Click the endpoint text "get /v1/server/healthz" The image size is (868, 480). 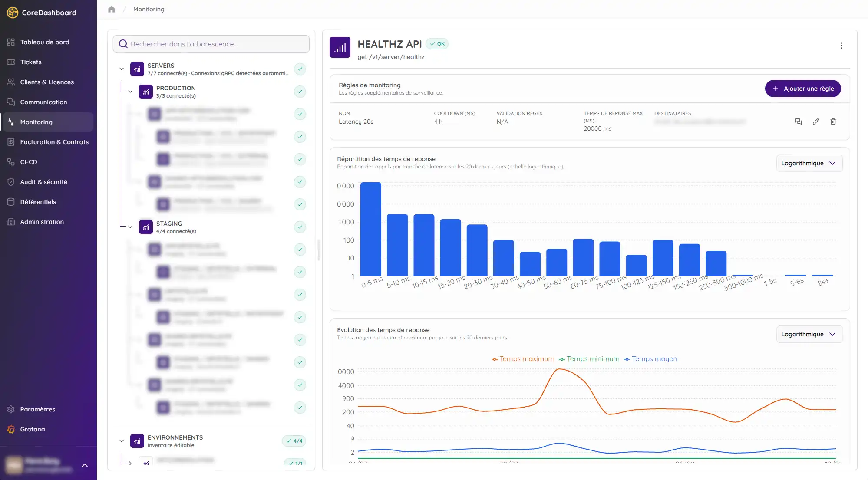(391, 57)
